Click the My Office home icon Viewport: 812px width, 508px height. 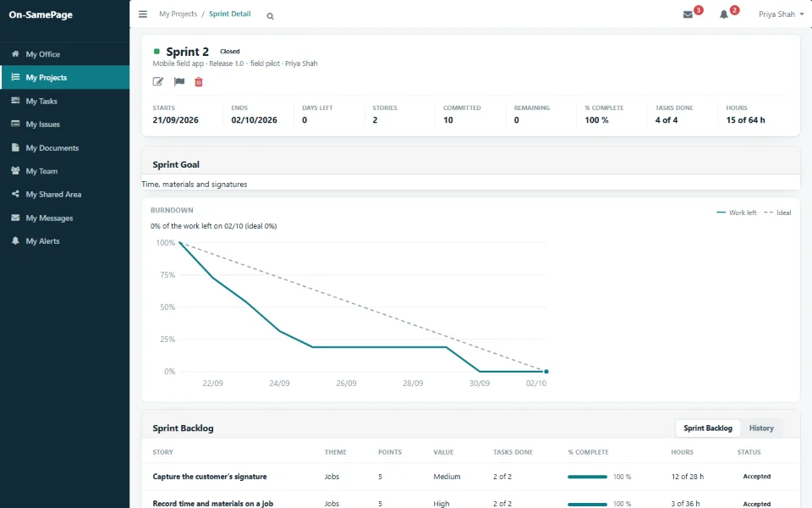click(x=15, y=53)
